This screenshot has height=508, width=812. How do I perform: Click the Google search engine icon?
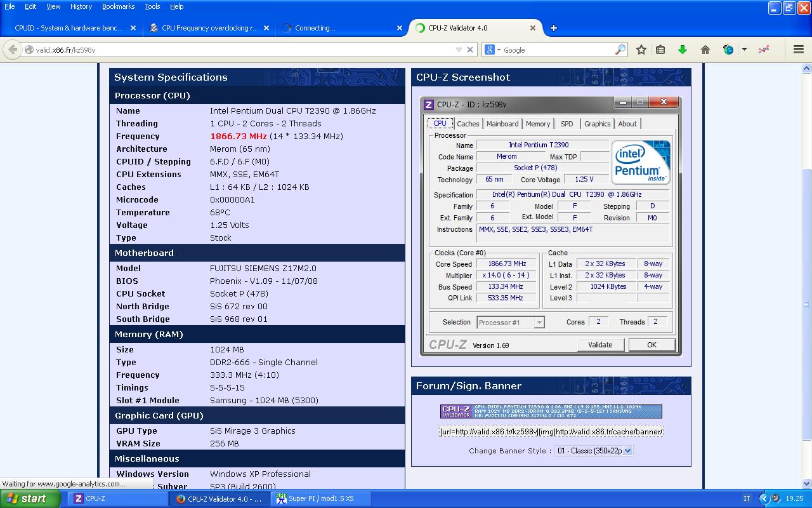click(490, 50)
